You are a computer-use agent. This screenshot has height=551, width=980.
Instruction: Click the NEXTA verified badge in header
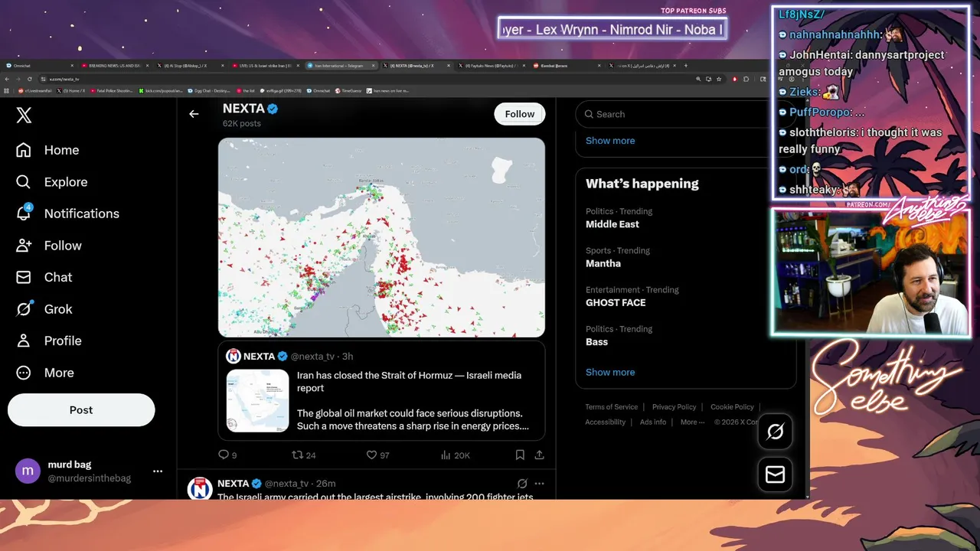coord(273,109)
